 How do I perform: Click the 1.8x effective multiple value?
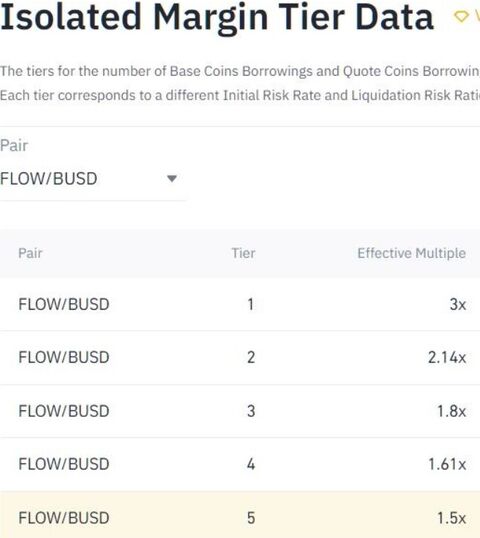(x=452, y=411)
